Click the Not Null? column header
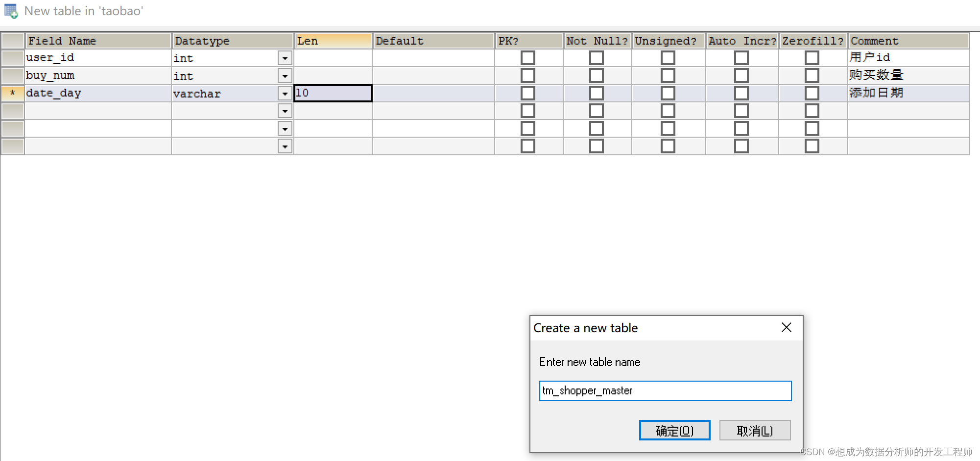The width and height of the screenshot is (980, 461). tap(598, 41)
